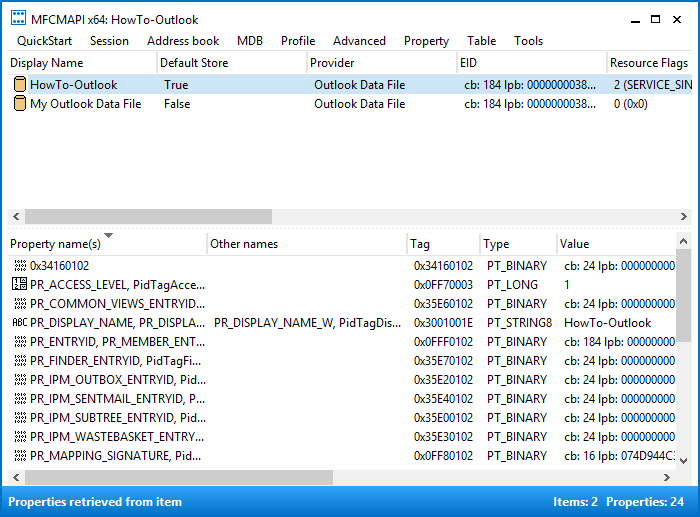Open the QuickStart menu

coord(44,41)
